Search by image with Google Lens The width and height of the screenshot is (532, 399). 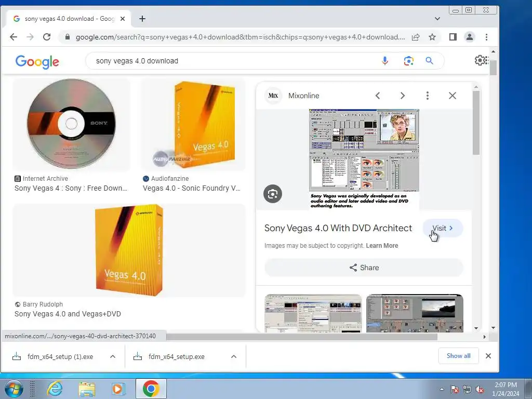(x=408, y=61)
